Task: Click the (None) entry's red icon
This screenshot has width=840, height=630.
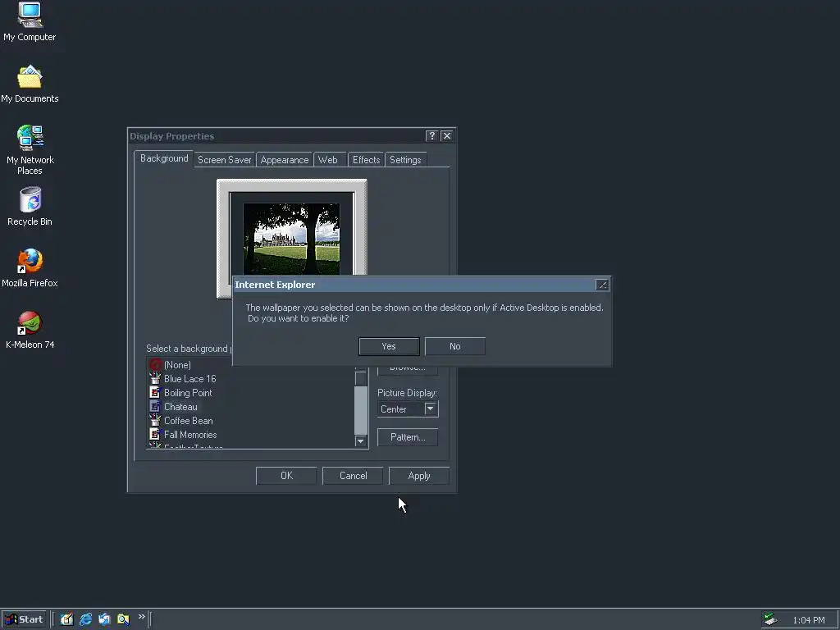Action: (x=155, y=365)
